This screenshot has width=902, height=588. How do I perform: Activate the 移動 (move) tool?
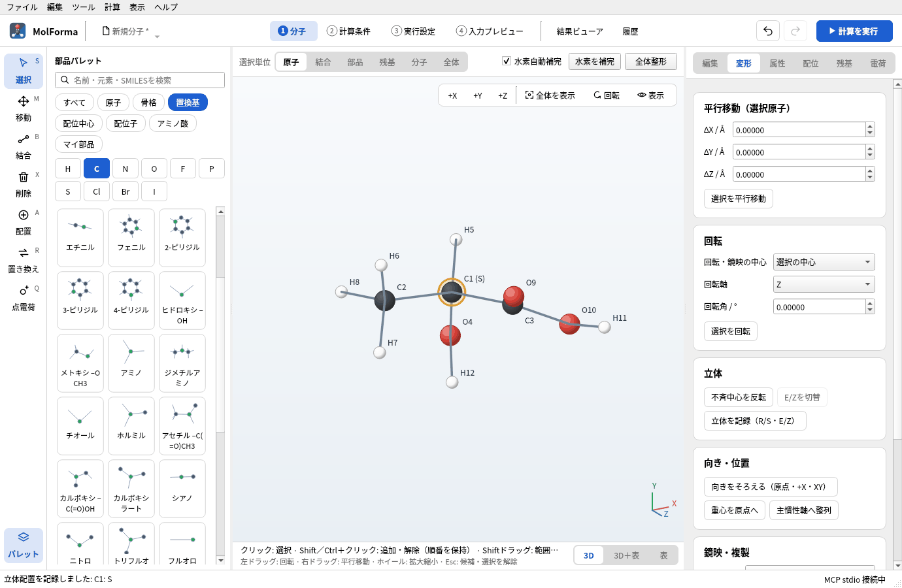(x=24, y=108)
